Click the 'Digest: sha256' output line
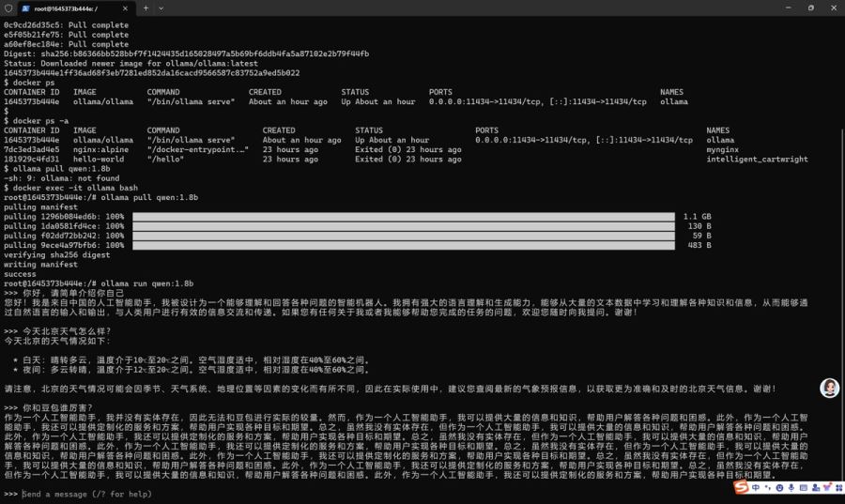 pos(187,53)
